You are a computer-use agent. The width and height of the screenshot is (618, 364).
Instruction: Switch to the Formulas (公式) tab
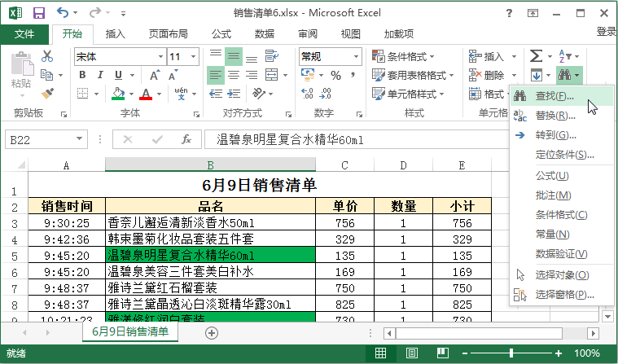221,34
